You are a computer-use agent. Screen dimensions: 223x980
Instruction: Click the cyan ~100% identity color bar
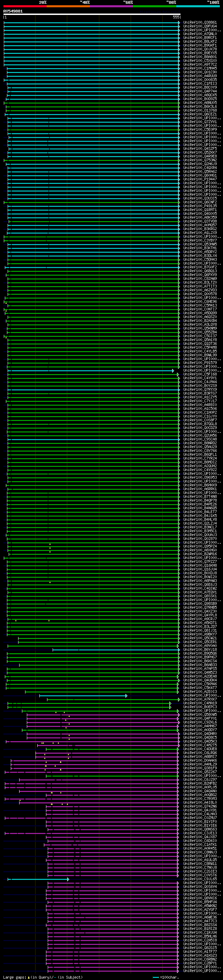coord(198,6)
